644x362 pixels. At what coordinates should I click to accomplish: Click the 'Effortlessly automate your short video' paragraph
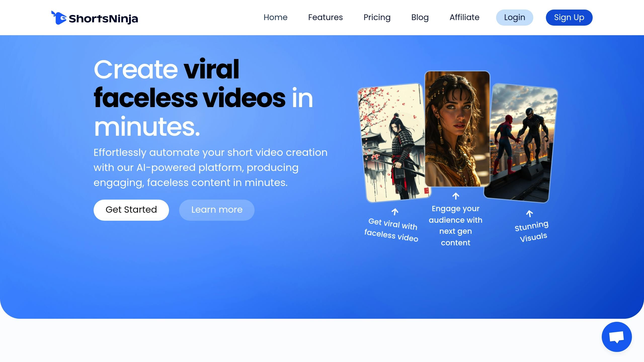(x=211, y=167)
